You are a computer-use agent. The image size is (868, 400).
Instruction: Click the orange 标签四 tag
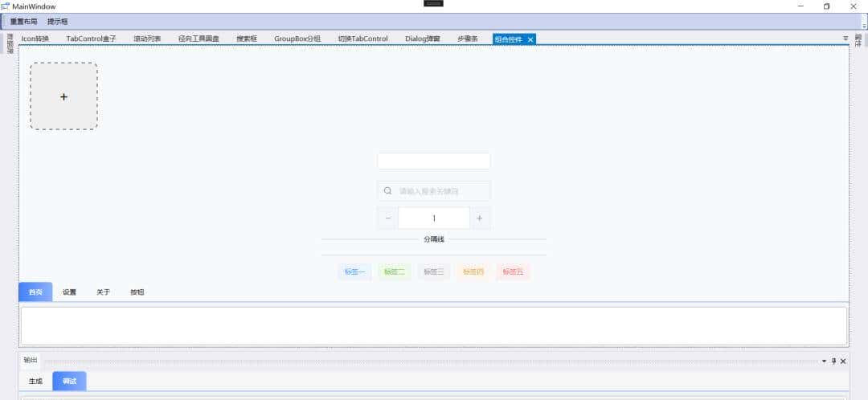(473, 271)
